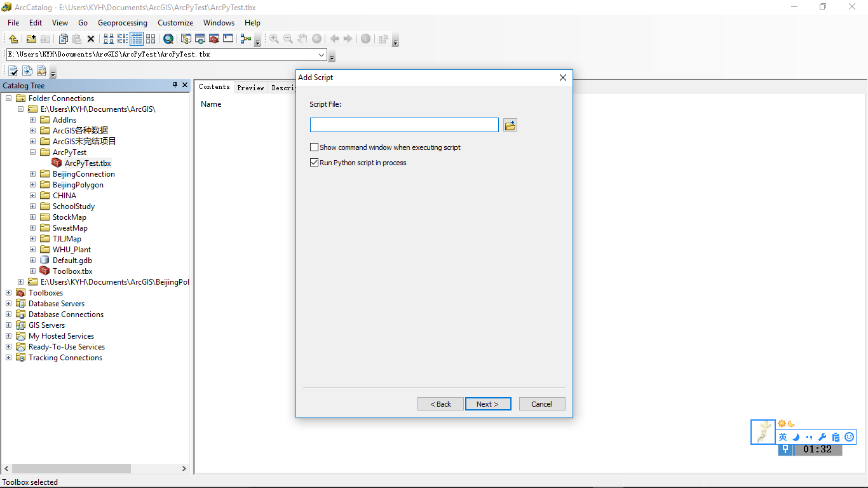Collapse the ArcPyTest folder
868x488 pixels.
point(33,152)
